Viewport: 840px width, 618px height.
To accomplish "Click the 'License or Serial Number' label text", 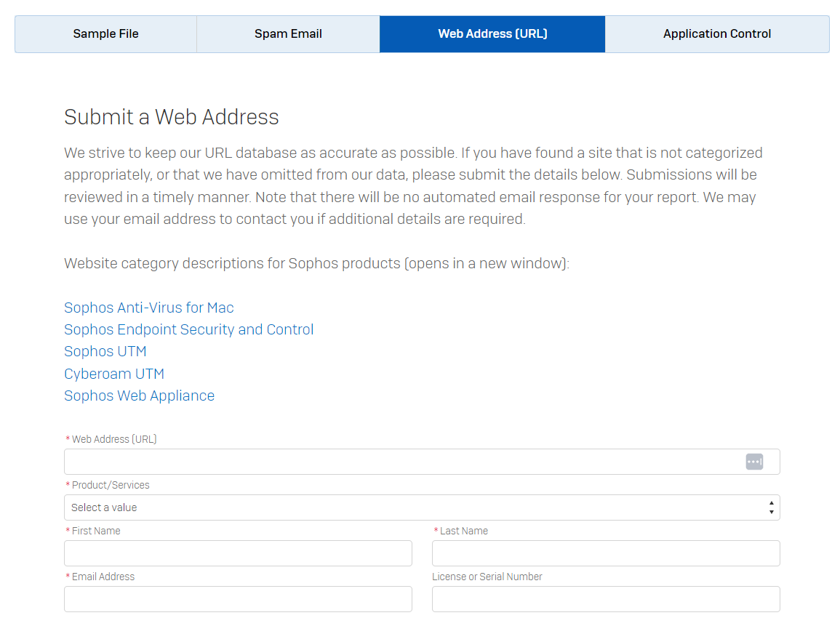I will pyautogui.click(x=487, y=577).
